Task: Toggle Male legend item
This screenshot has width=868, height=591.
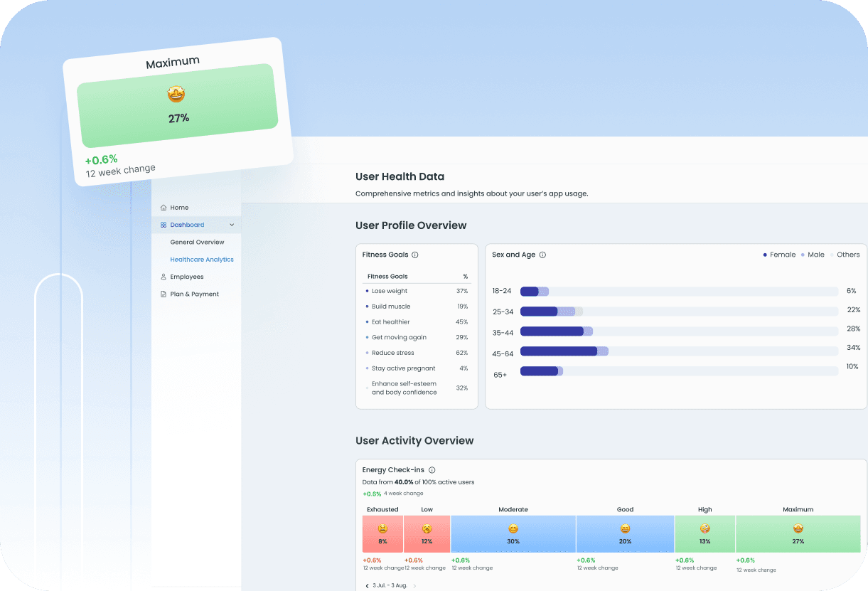Action: (x=813, y=255)
